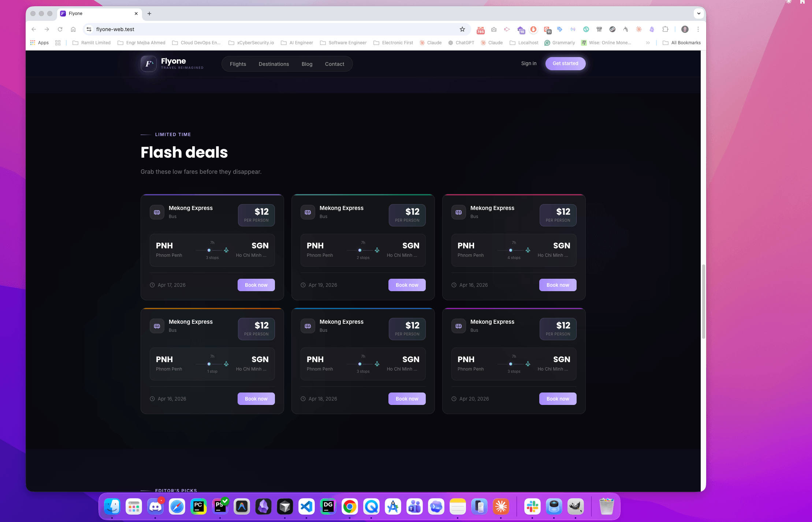Open the tab search dropdown arrow
812x522 pixels.
point(699,14)
